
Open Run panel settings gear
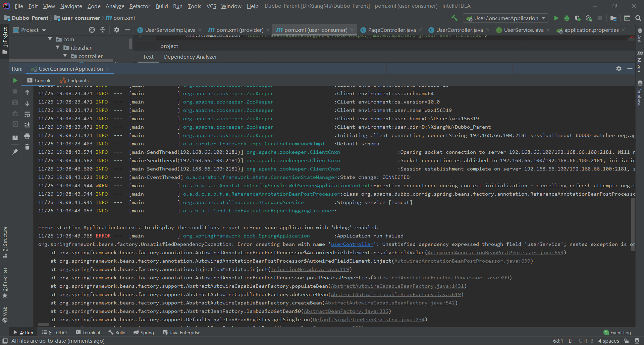tap(619, 69)
